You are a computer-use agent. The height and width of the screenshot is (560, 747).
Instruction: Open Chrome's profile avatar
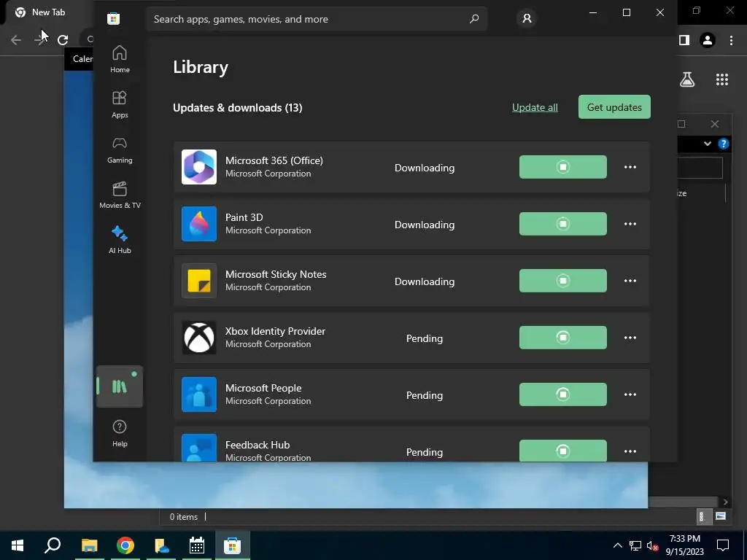pos(708,40)
